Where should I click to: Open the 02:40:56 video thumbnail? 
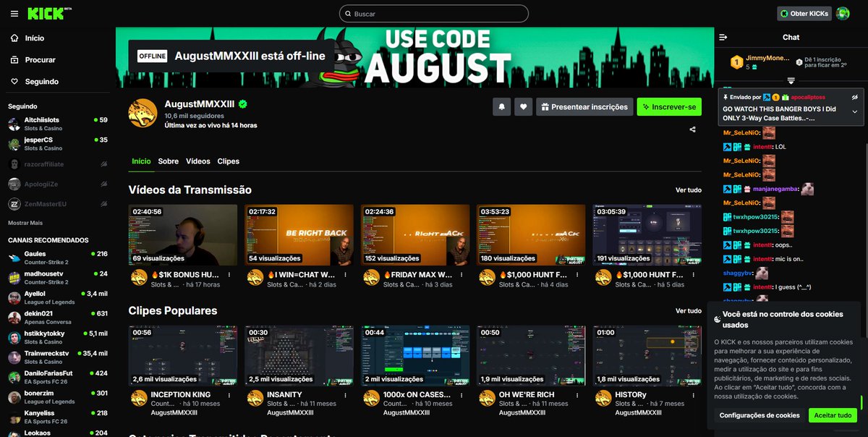(183, 234)
